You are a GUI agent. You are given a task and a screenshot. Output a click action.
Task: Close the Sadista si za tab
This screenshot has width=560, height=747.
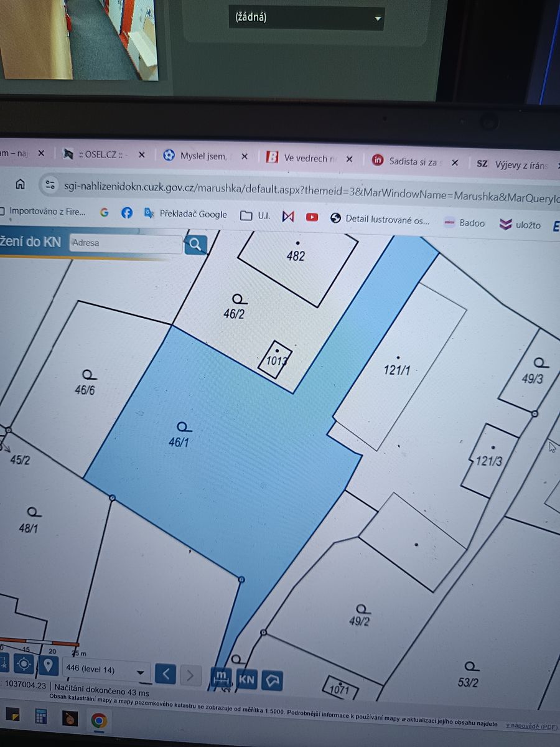(x=455, y=162)
